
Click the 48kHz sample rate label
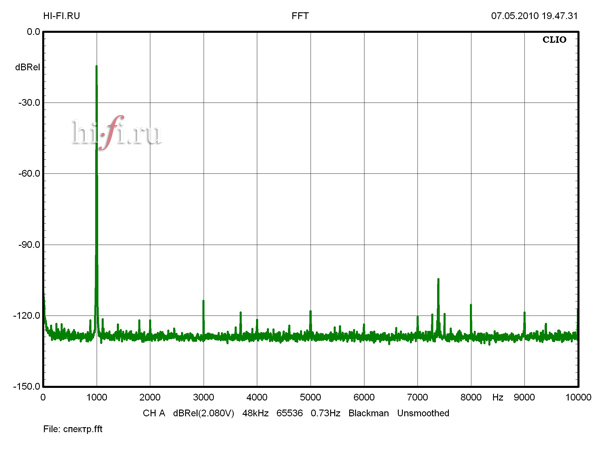(x=257, y=413)
